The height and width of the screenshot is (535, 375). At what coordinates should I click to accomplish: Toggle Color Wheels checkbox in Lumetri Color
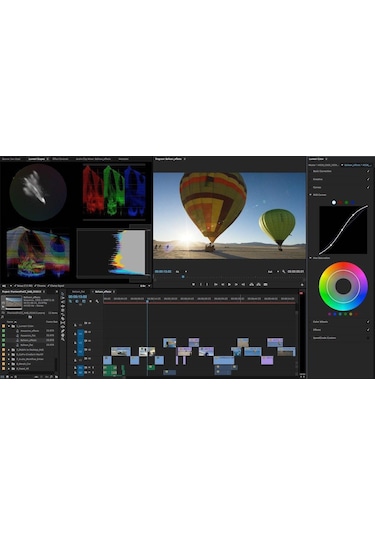tap(368, 322)
